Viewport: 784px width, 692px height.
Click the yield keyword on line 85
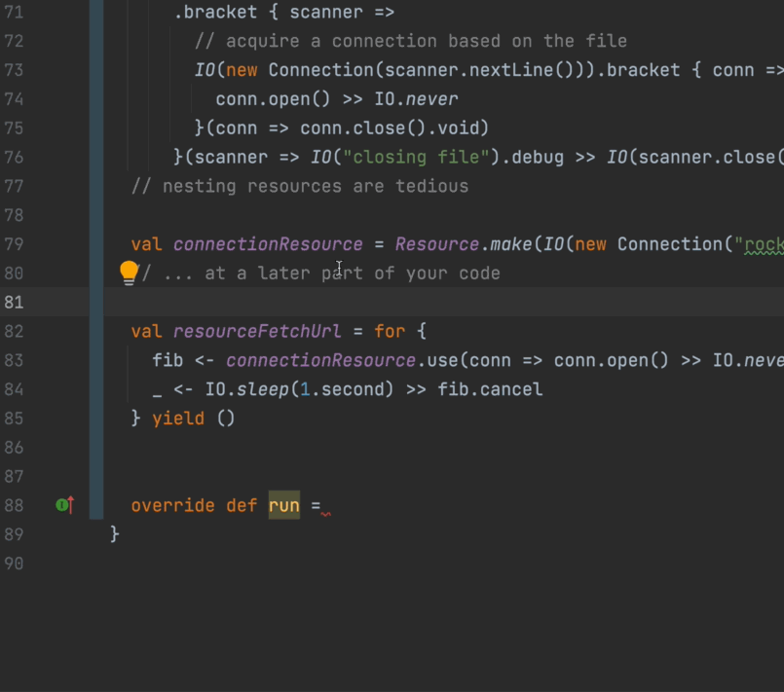point(178,419)
